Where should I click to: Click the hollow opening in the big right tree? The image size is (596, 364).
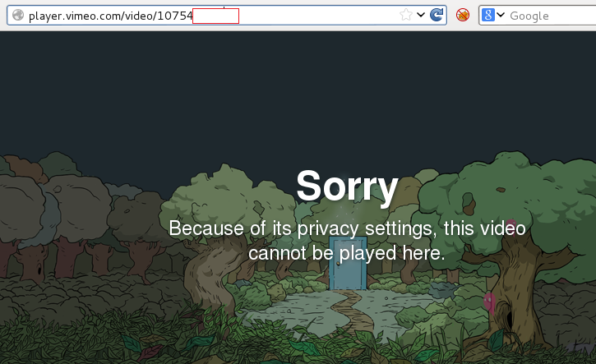coord(508,317)
